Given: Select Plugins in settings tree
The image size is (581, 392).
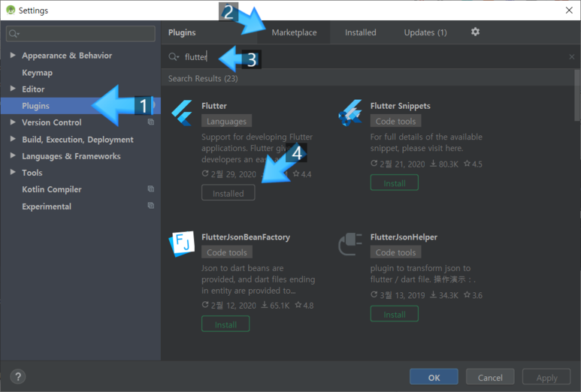Looking at the screenshot, I should 80,106.
